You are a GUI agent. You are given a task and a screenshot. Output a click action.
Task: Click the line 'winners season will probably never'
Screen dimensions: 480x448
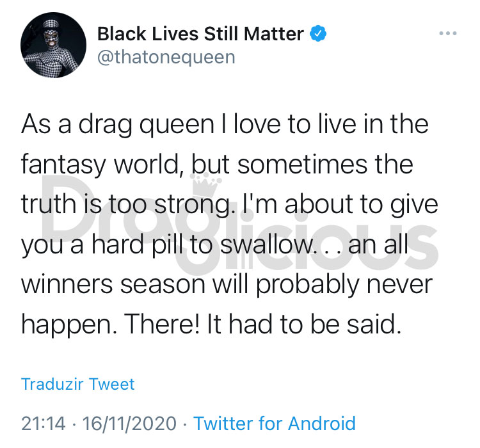coord(227,285)
